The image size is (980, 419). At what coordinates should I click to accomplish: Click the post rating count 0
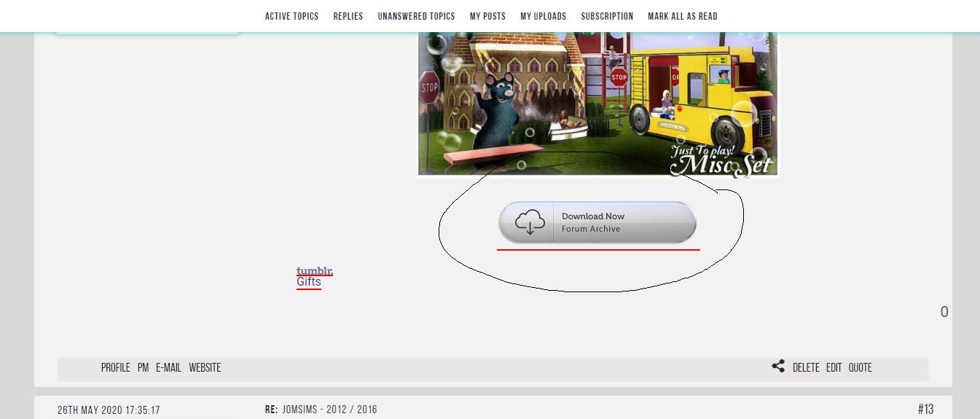point(944,312)
